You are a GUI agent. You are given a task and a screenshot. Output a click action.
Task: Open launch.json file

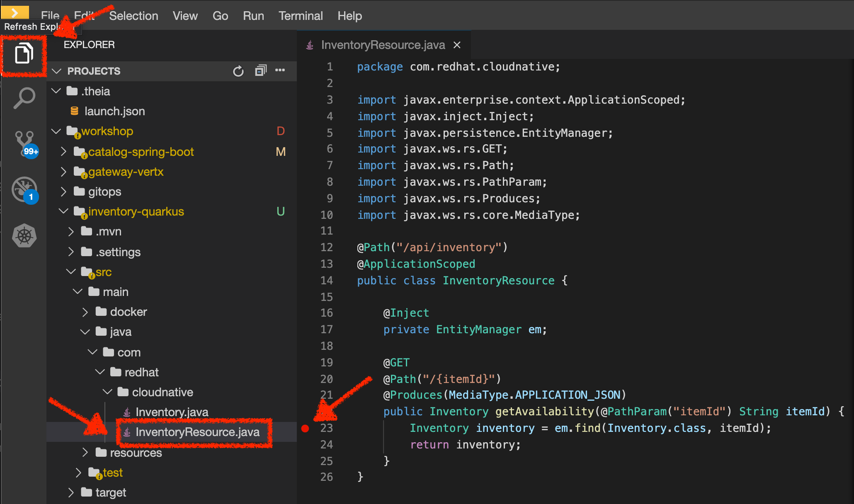tap(114, 111)
